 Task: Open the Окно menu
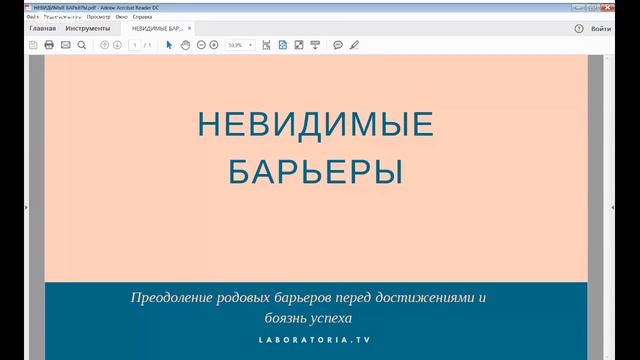(x=121, y=17)
